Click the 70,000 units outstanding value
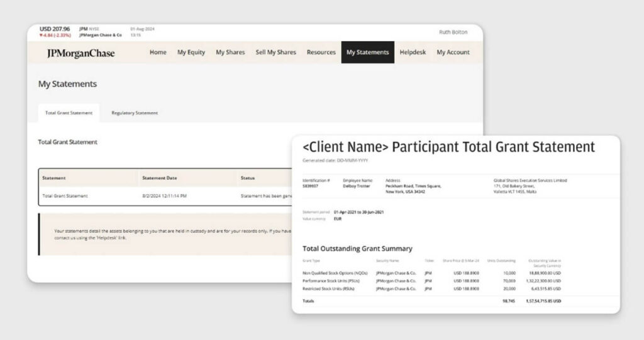The width and height of the screenshot is (644, 340). 509,281
